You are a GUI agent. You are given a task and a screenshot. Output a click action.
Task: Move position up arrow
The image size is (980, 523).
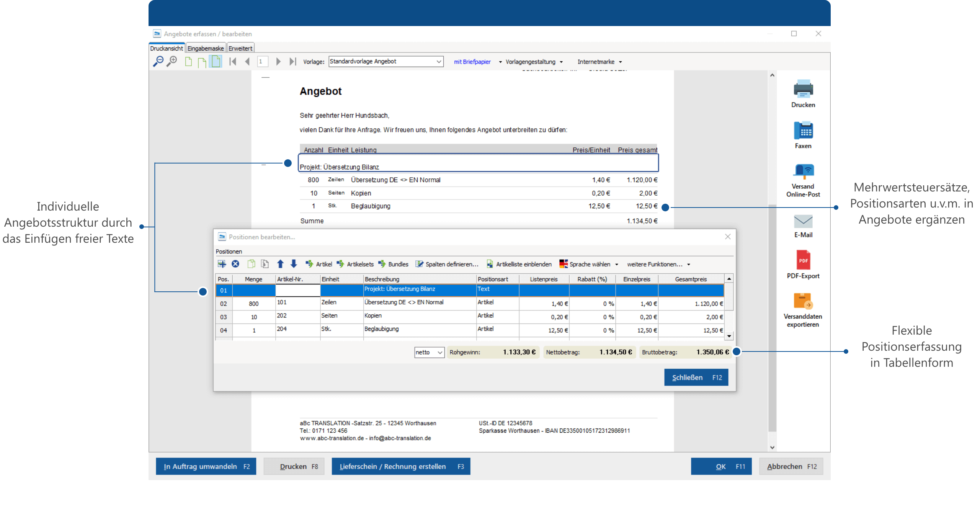pyautogui.click(x=280, y=264)
